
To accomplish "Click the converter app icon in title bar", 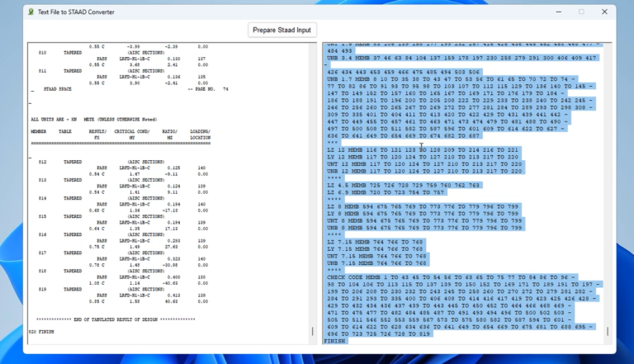I will tap(31, 12).
